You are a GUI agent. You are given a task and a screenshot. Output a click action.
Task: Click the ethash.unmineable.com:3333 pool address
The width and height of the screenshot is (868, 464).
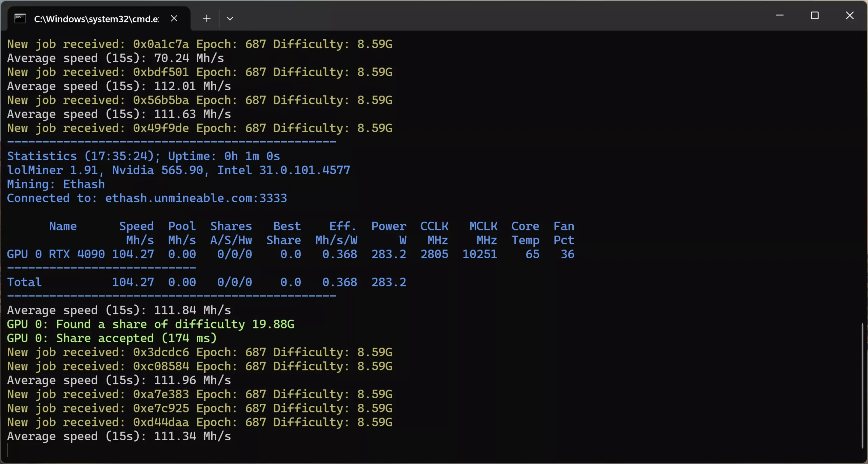[196, 198]
